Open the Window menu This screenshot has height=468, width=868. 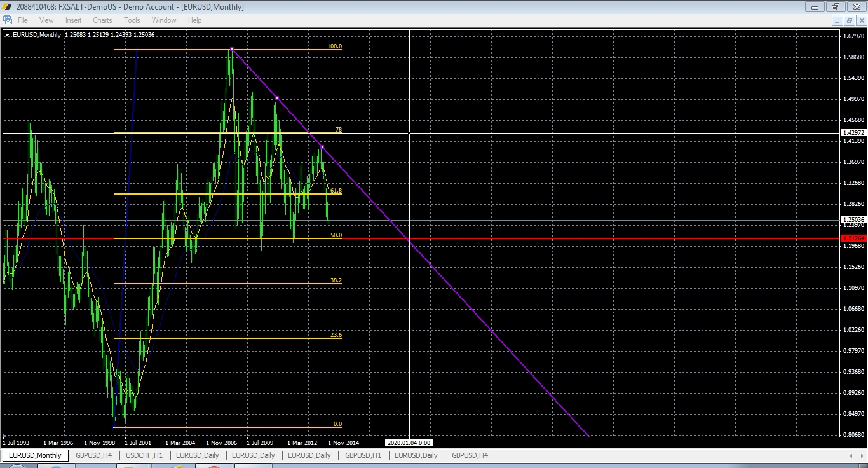163,20
